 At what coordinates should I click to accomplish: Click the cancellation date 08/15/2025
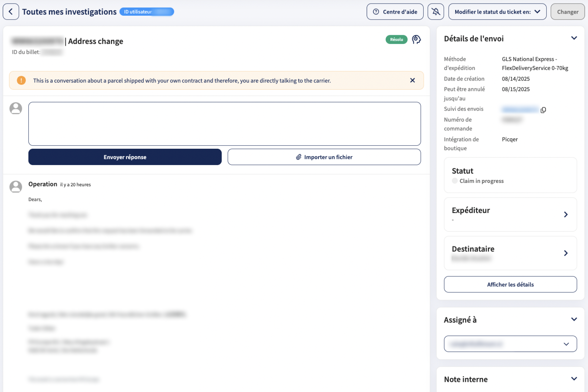516,89
